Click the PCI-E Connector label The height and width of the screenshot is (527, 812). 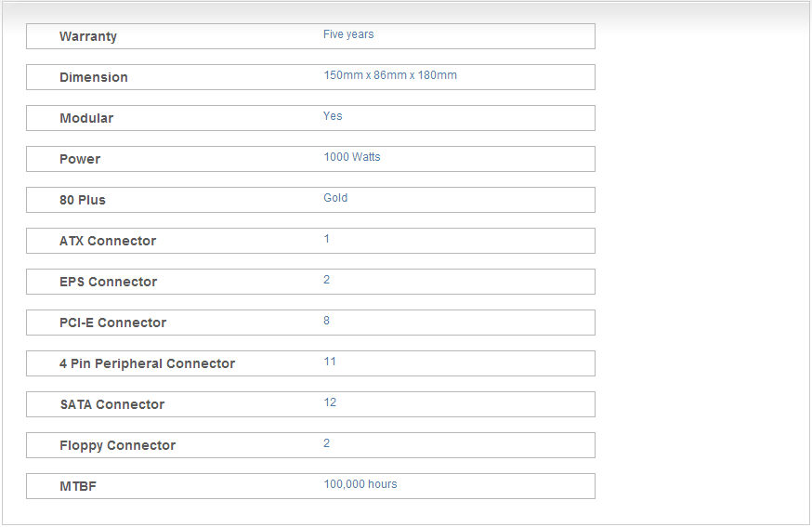112,323
